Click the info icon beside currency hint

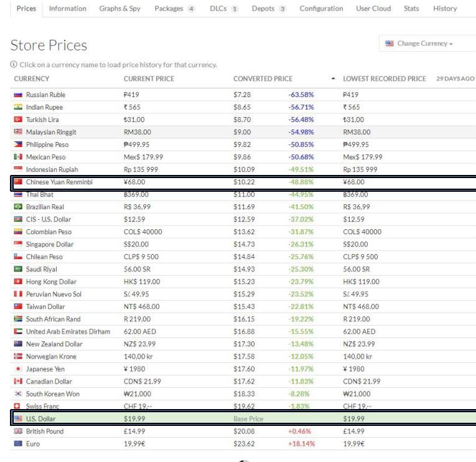14,65
